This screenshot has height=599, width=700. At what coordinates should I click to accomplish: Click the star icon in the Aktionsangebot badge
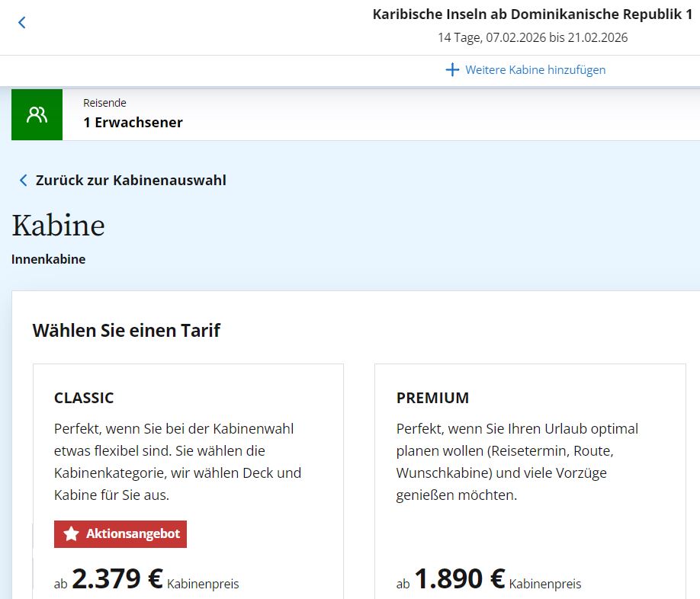[71, 533]
